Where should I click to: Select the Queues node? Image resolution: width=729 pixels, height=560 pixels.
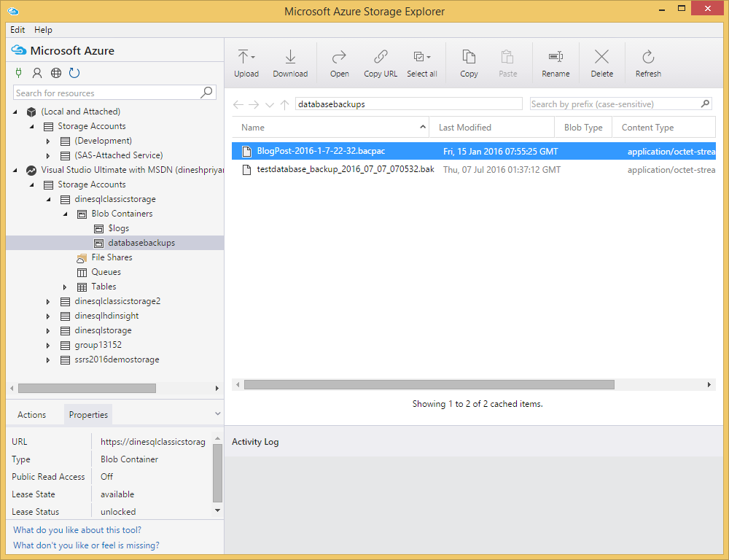click(x=106, y=272)
